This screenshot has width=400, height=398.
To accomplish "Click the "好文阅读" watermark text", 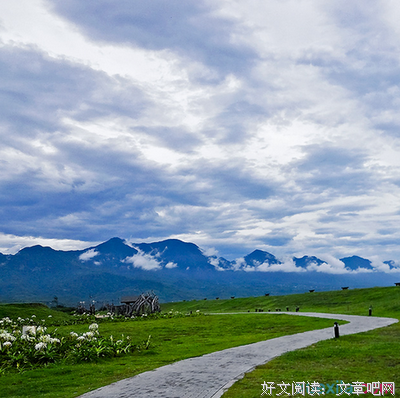I will click(291, 388).
